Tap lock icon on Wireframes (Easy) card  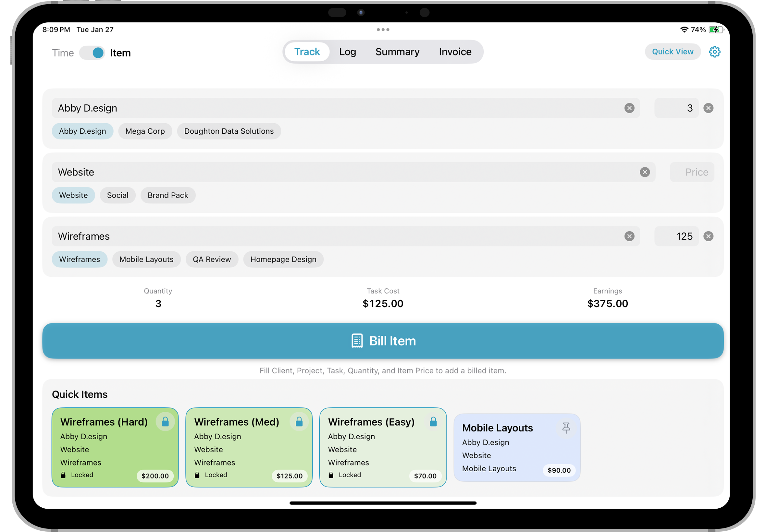[433, 422]
